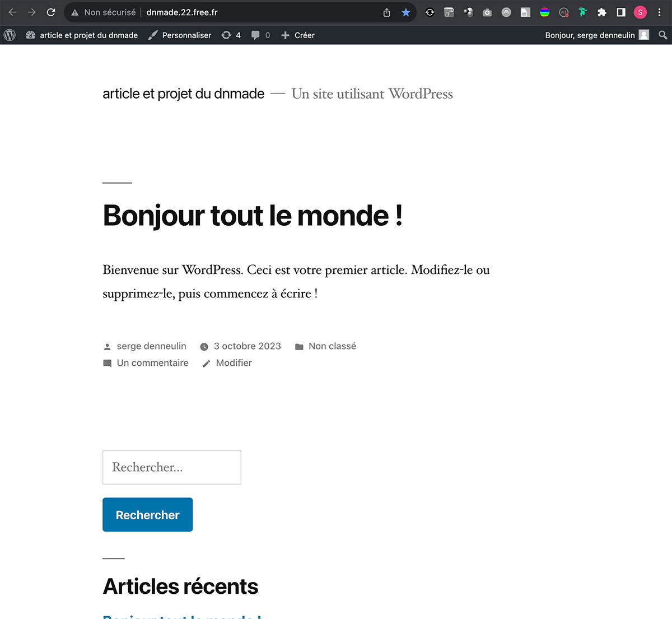Viewport: 672px width, 619px height.
Task: Open the Bonjour, serge denneulin account menu
Action: click(596, 35)
